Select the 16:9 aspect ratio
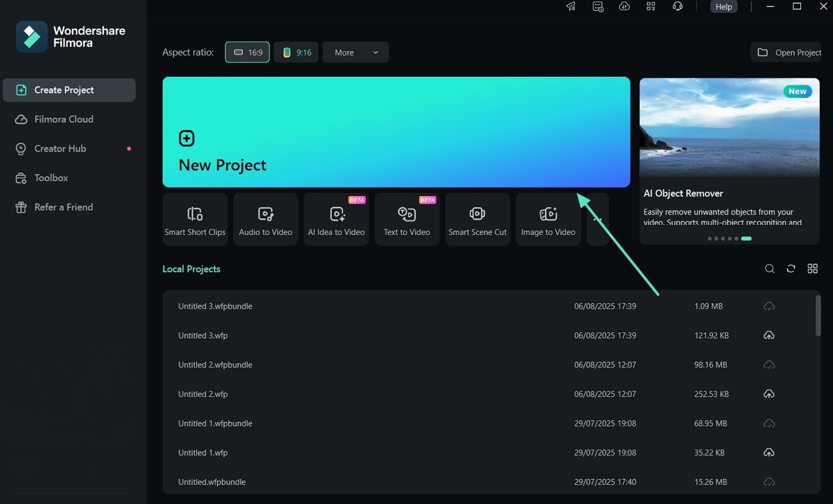Screen dimensions: 833x504 247,53
